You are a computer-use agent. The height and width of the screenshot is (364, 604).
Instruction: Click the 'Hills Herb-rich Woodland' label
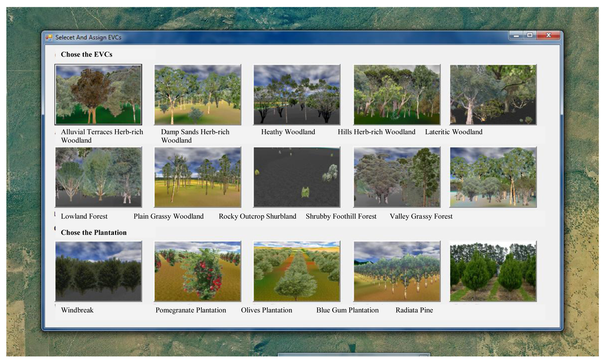[377, 132]
